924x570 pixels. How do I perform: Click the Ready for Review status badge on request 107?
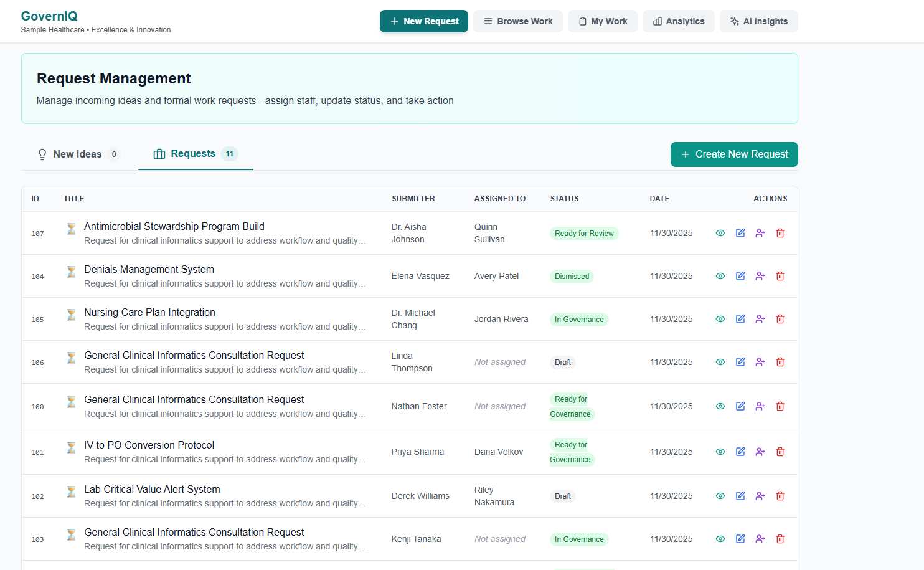[584, 233]
